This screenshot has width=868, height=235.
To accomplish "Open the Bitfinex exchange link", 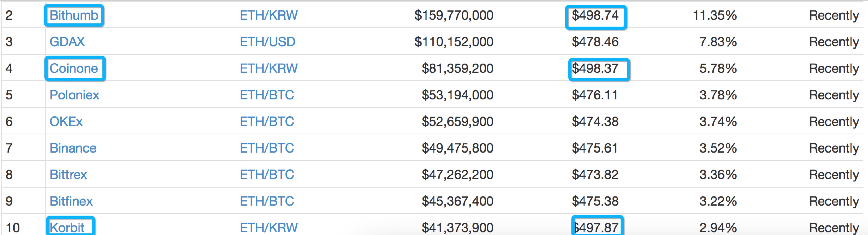I will click(71, 202).
